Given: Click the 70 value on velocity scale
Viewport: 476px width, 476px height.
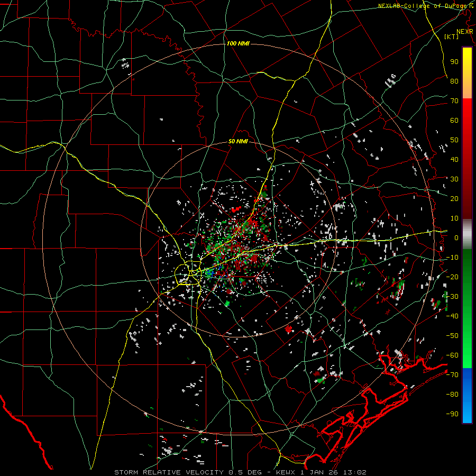Looking at the screenshot, I should tap(454, 101).
